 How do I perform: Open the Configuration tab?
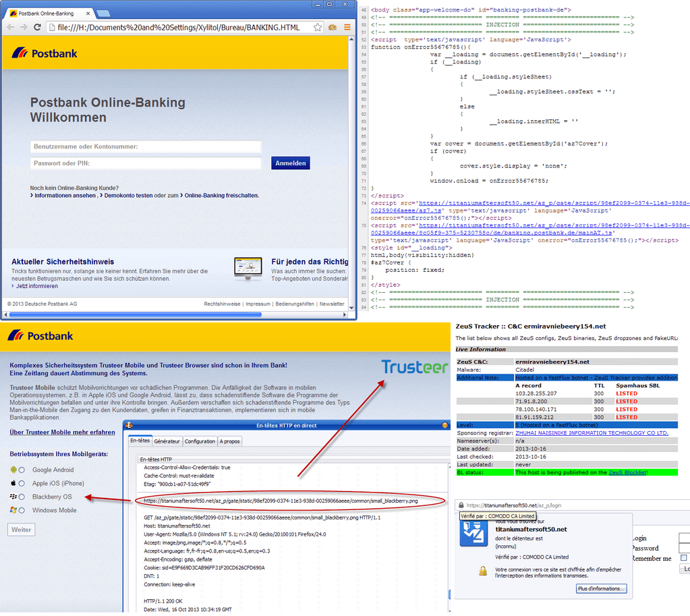coord(200,441)
